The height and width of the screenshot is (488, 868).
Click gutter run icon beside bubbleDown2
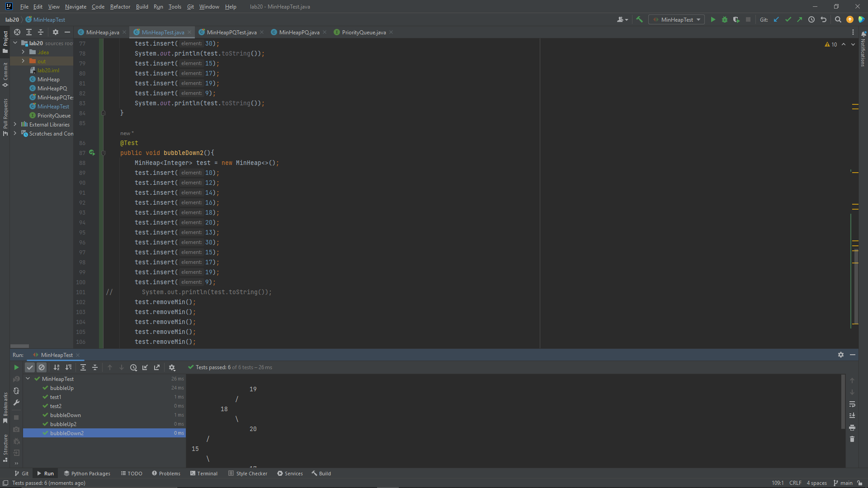(92, 153)
